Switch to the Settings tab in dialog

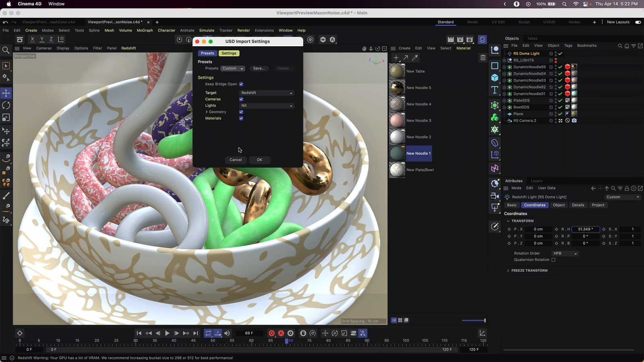coord(229,53)
